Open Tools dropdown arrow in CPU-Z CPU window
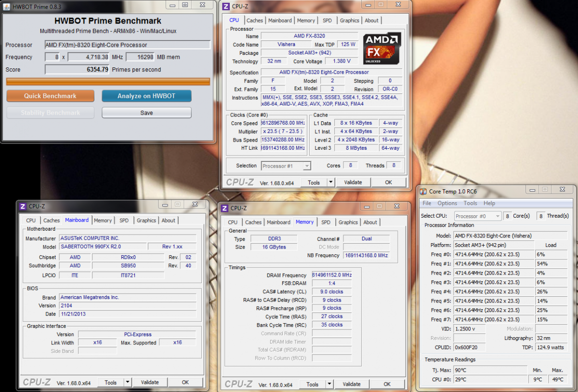This screenshot has width=578, height=392. (330, 183)
